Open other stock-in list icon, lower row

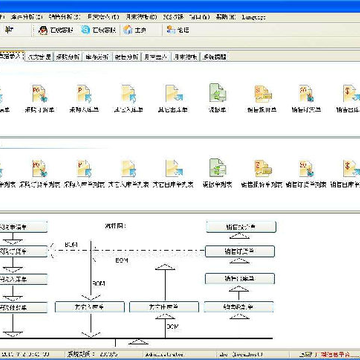(x=129, y=168)
